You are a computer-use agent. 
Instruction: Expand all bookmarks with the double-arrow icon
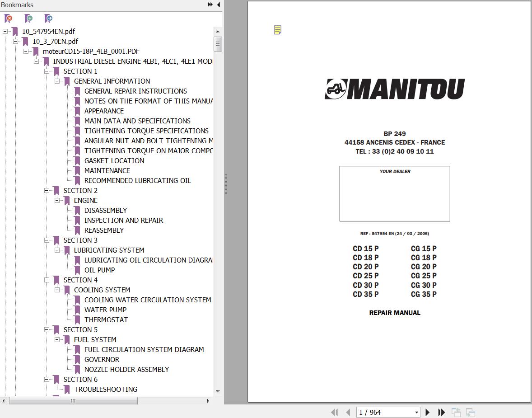click(x=210, y=5)
